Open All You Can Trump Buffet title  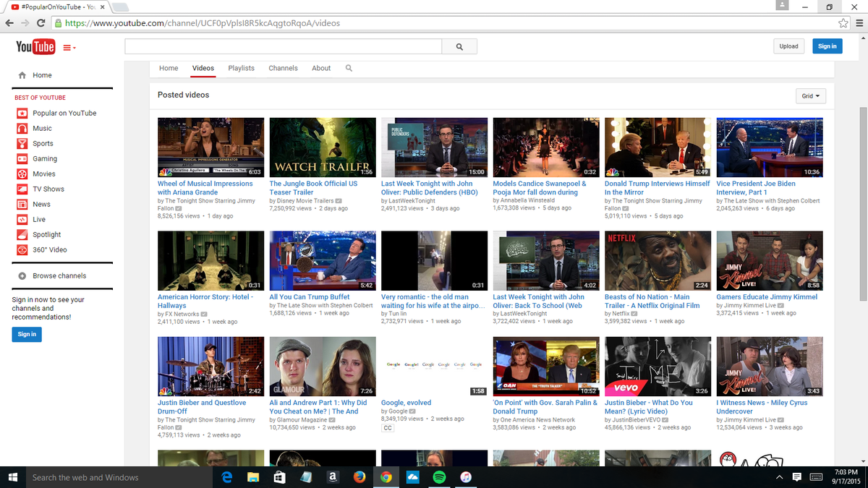click(x=310, y=296)
